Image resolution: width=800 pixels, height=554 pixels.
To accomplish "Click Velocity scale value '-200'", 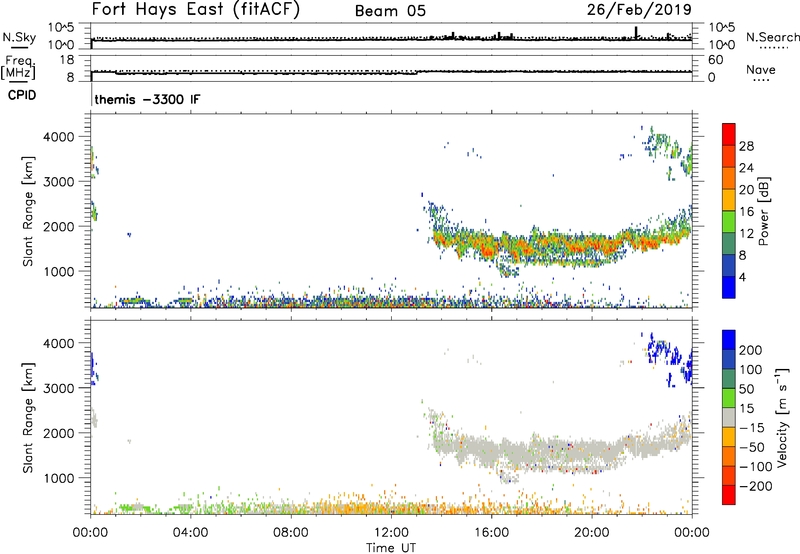I will click(x=755, y=486).
